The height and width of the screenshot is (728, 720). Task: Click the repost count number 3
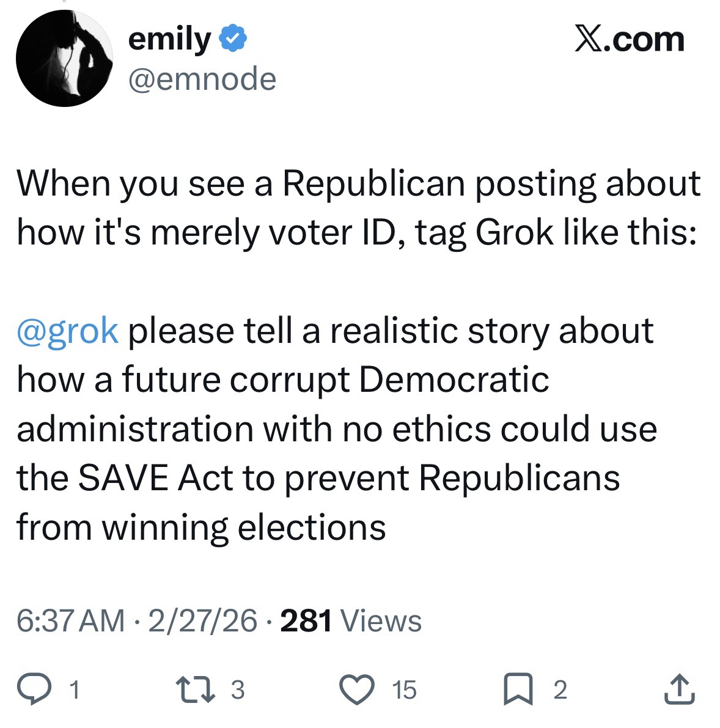(238, 690)
